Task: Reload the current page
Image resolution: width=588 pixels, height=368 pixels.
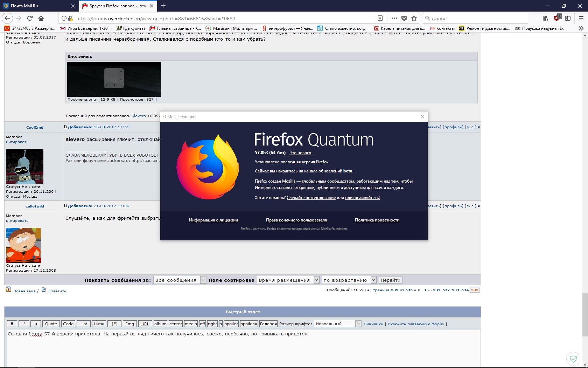Action: coord(30,18)
